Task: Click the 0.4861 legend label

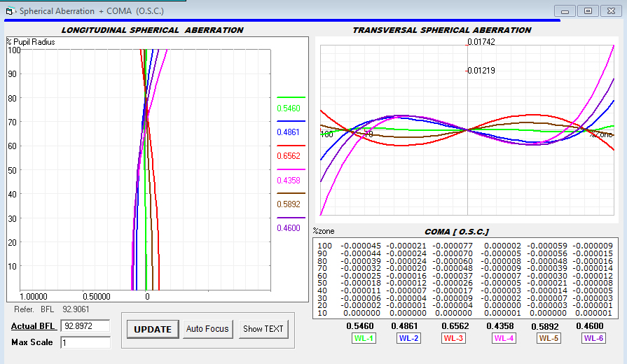Action: tap(289, 132)
